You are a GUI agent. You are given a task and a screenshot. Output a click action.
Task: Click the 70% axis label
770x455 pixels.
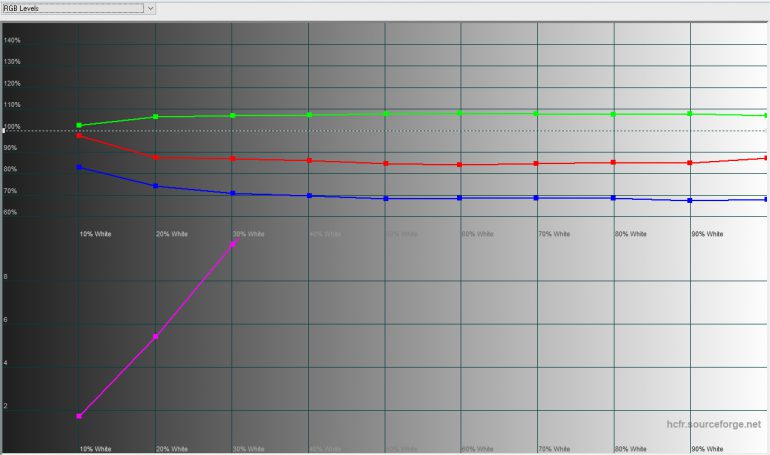pyautogui.click(x=10, y=191)
